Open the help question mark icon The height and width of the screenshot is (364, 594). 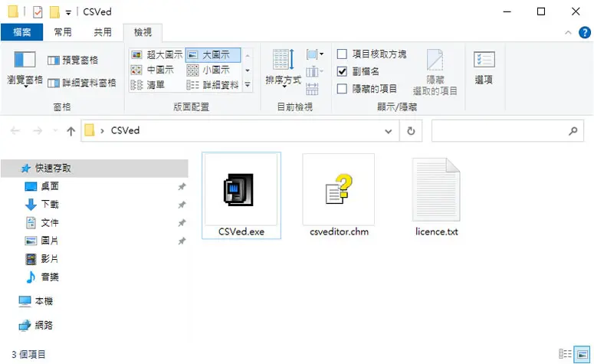(585, 33)
